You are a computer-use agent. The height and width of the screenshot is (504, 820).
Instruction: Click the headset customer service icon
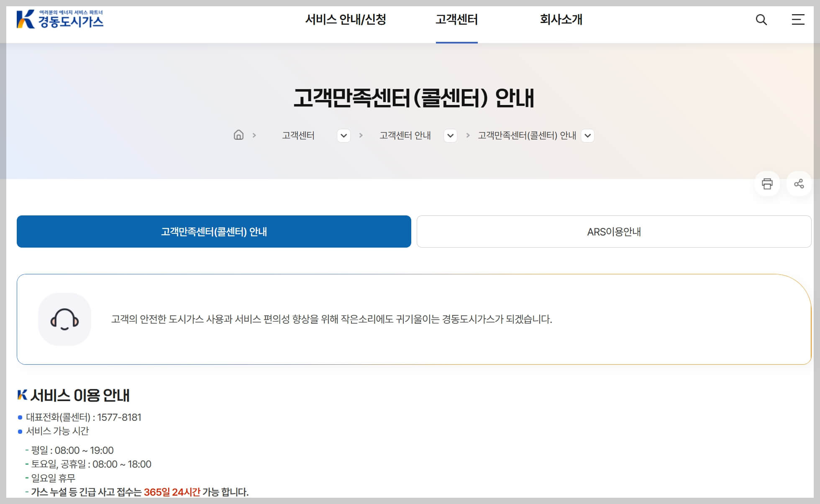[x=65, y=319]
